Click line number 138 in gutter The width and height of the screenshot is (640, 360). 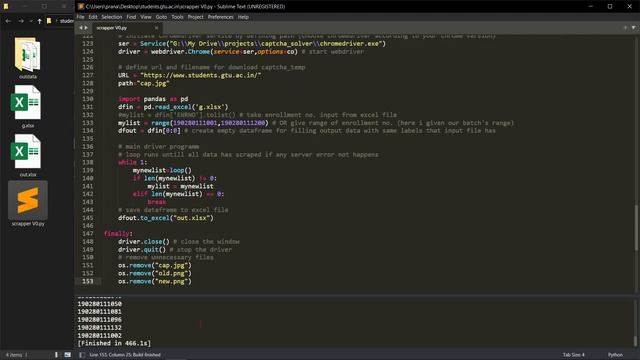point(88,162)
